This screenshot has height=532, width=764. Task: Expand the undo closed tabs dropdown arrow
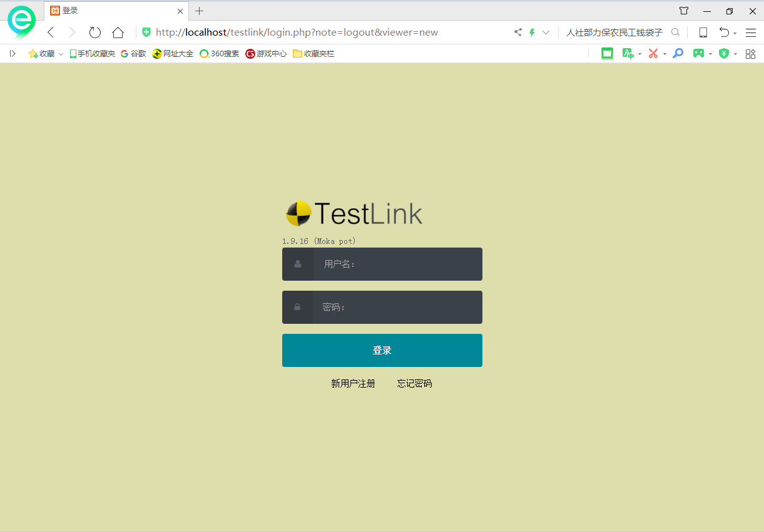click(x=735, y=33)
